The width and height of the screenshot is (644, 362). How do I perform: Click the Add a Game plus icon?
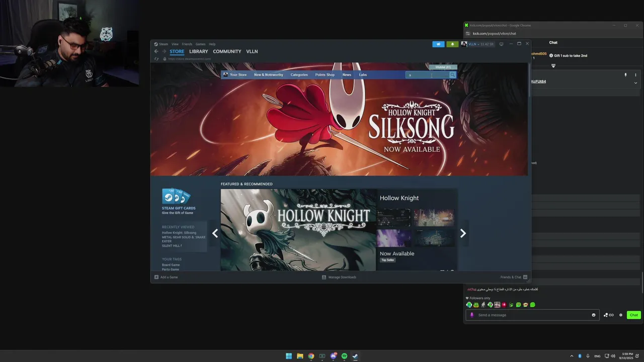(x=156, y=277)
